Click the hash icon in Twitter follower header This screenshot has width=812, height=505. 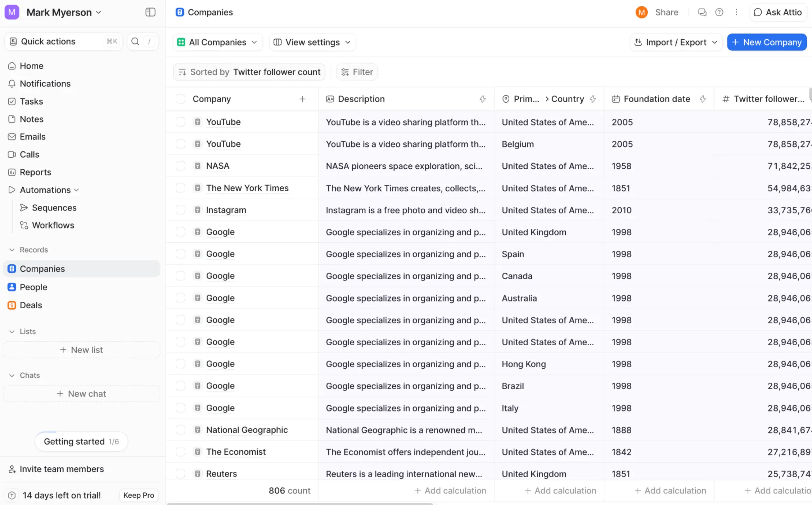tap(726, 99)
